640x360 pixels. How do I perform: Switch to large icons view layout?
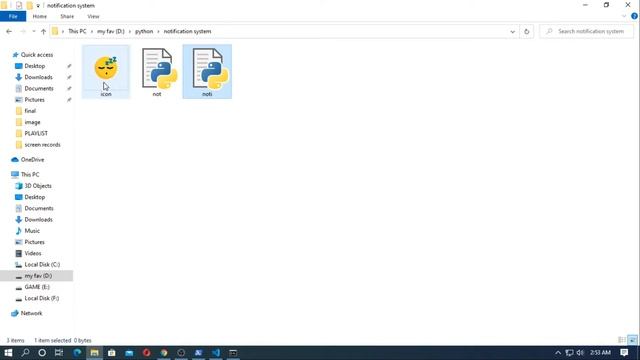[632, 340]
